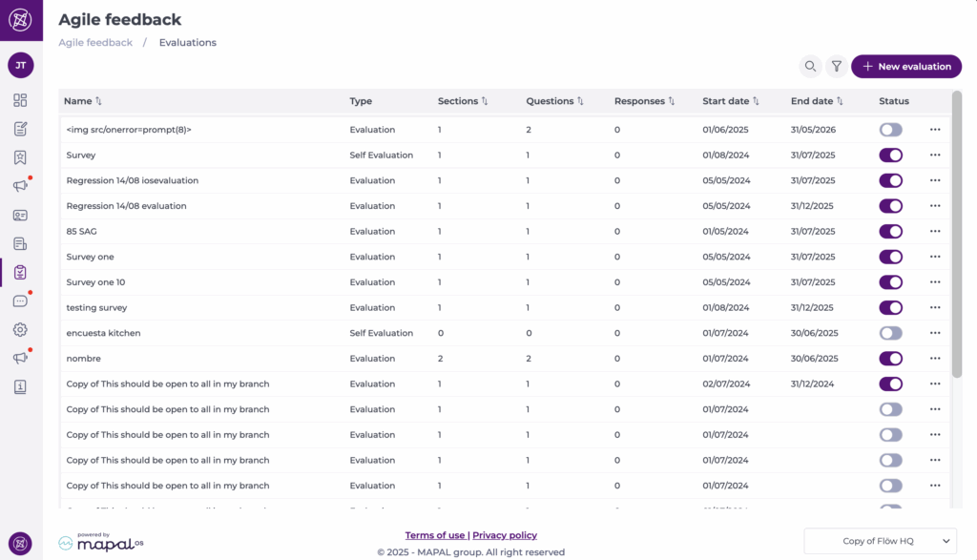
Task: Click the search magnifier icon
Action: click(810, 67)
